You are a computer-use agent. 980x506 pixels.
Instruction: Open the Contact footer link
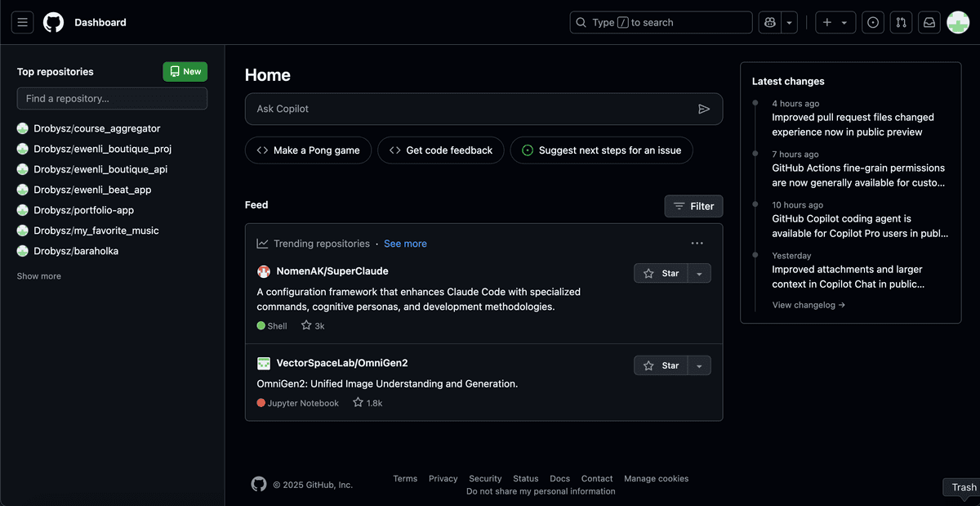(597, 479)
